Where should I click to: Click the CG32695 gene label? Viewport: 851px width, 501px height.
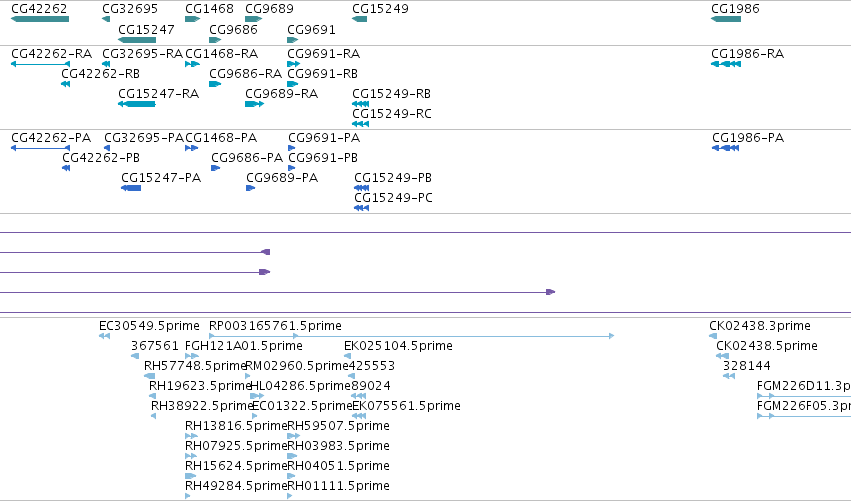click(130, 9)
